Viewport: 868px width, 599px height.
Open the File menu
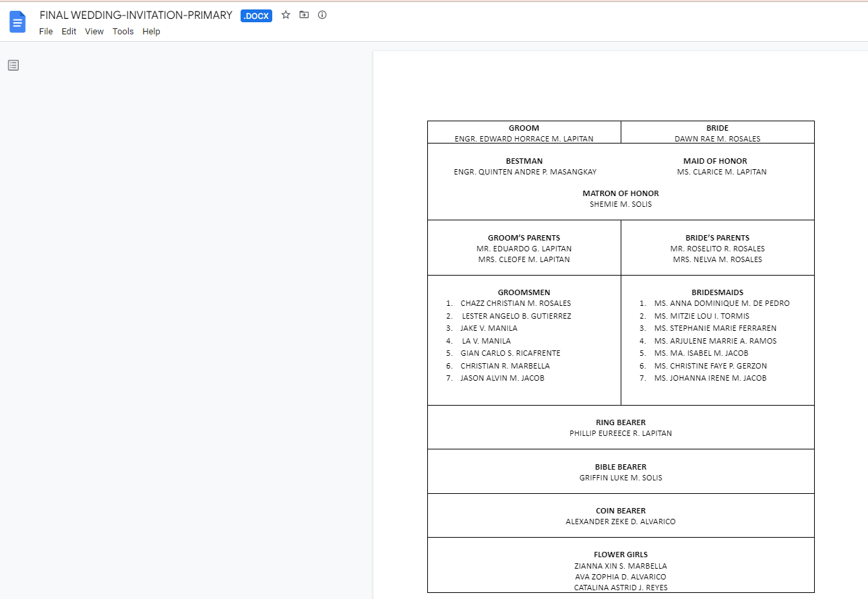46,32
